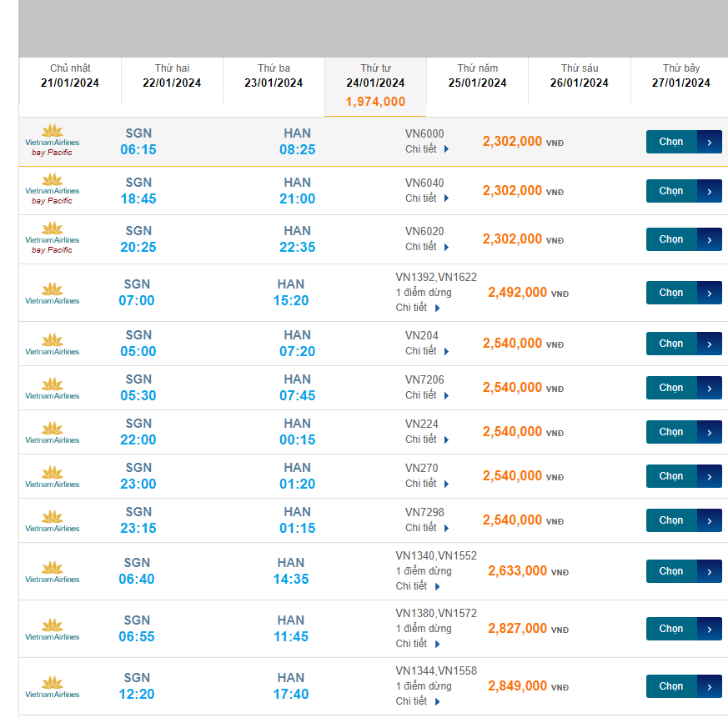
Task: Click Vietnam Airlines logo on VN224 row
Action: point(52,432)
